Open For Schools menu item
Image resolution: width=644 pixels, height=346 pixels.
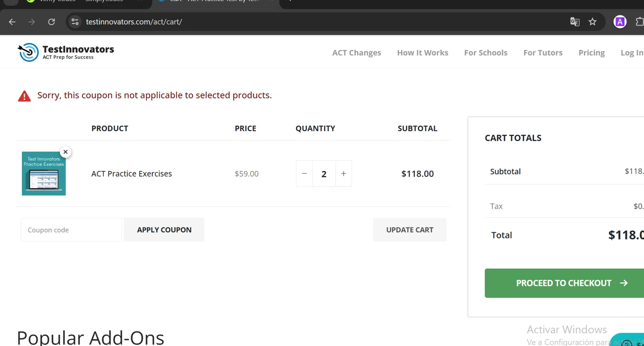(486, 53)
